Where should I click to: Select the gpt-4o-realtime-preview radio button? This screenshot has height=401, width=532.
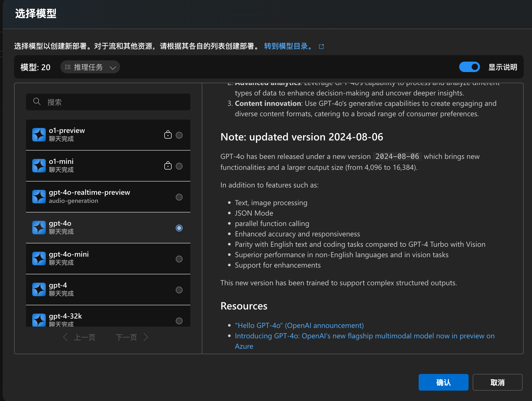pos(179,197)
